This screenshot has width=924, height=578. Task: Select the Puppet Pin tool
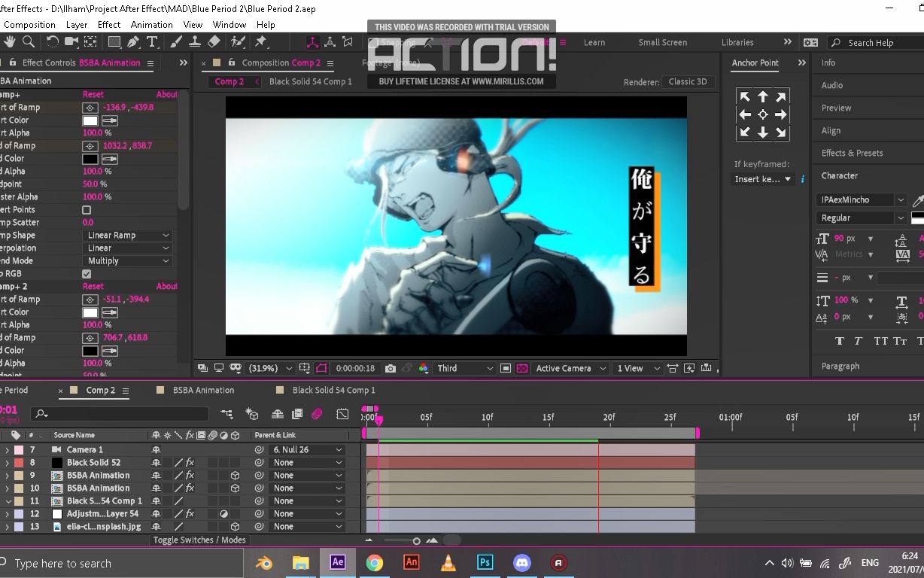coord(262,42)
